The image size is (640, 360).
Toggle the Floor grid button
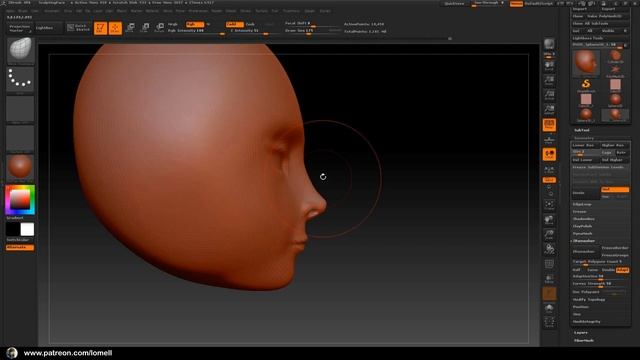click(x=549, y=140)
